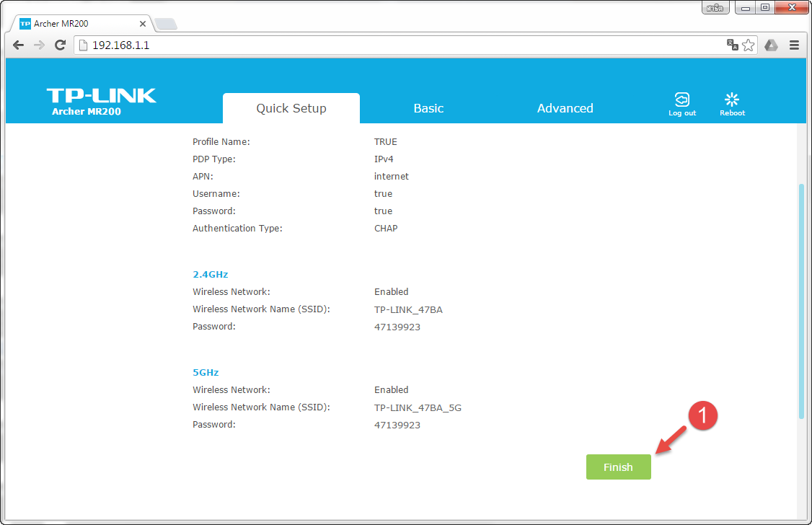
Task: Click the page file icon in address bar
Action: [83, 45]
